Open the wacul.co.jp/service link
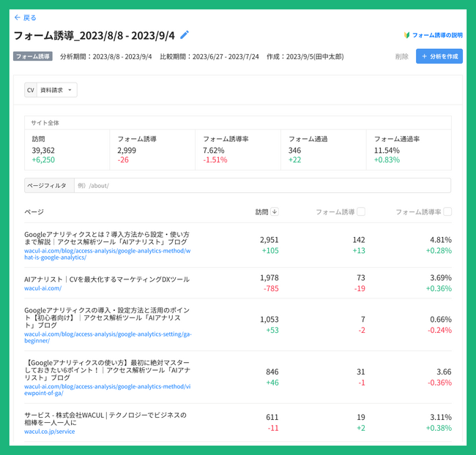This screenshot has width=476, height=455. pyautogui.click(x=50, y=432)
